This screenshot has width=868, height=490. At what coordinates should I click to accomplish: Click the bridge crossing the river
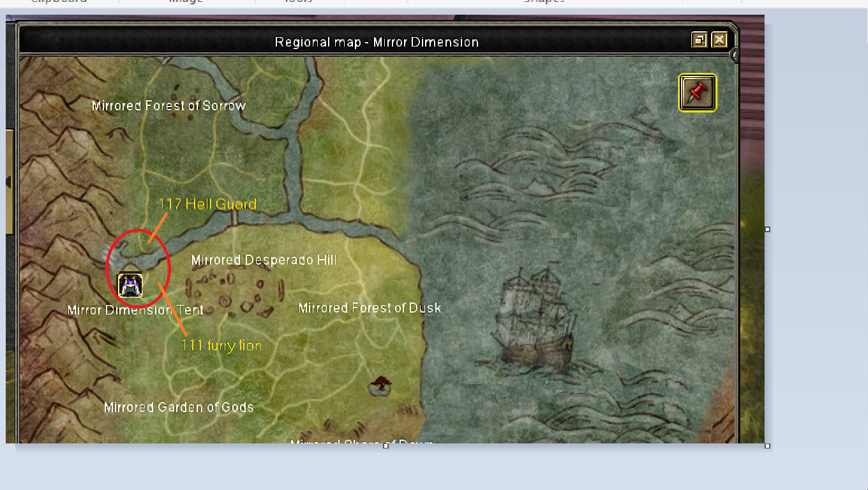235,218
